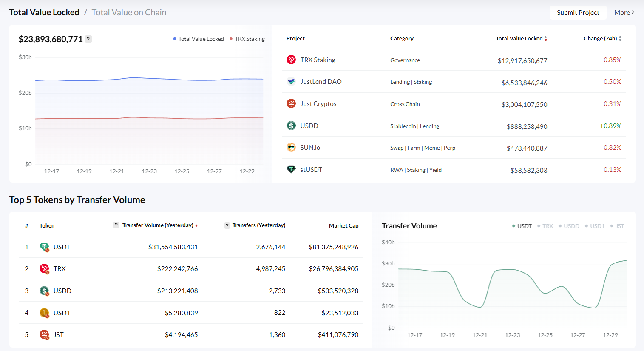Click the TRX Staking project icon
The width and height of the screenshot is (644, 351).
(291, 60)
